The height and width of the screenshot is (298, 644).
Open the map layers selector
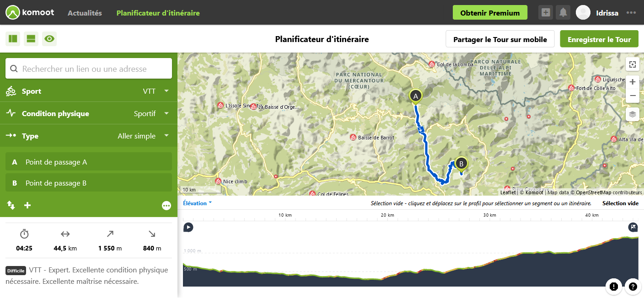click(633, 114)
